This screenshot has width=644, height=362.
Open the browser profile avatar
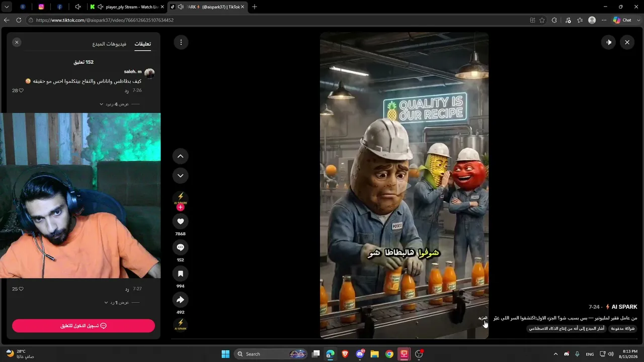click(592, 20)
